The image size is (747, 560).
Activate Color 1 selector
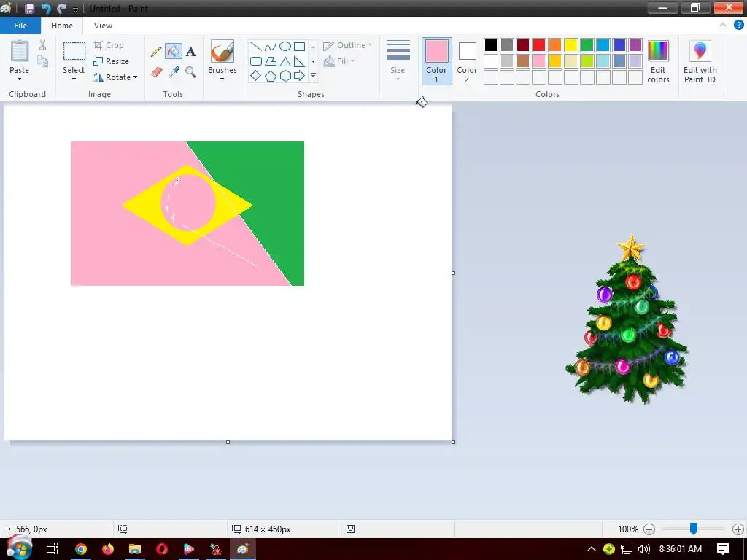pos(436,61)
